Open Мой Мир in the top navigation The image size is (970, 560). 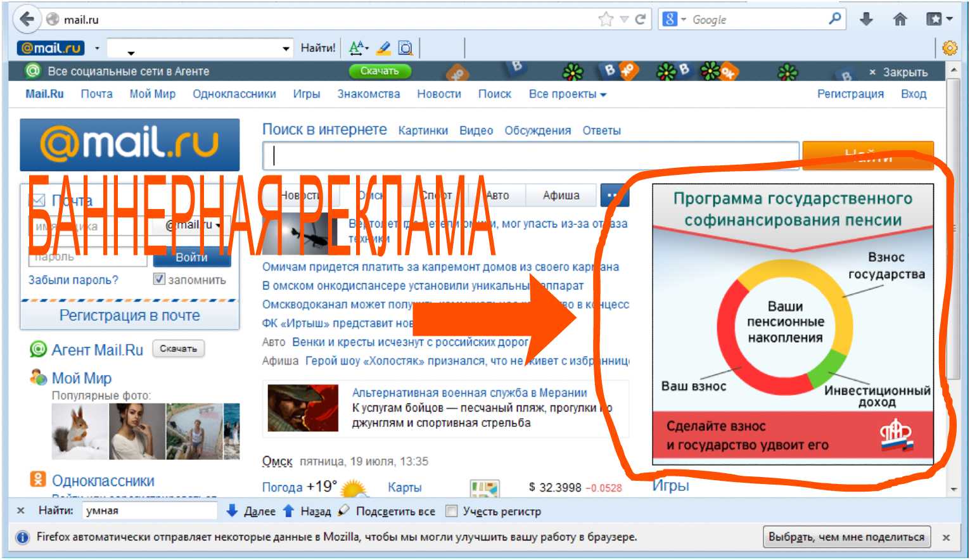(152, 94)
